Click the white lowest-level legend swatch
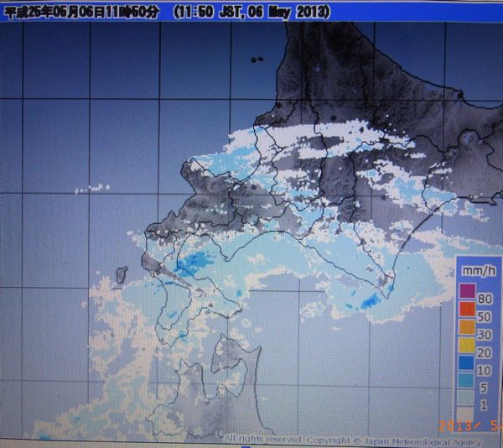The image size is (503, 448). click(465, 414)
